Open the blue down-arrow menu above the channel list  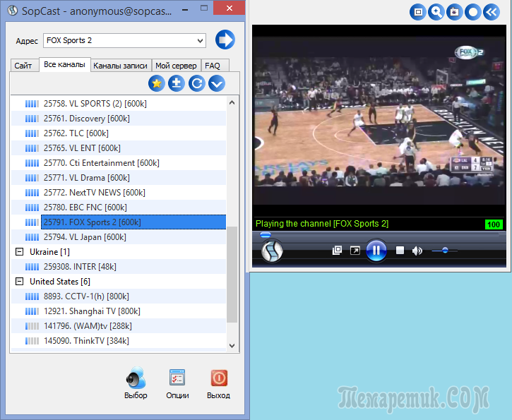(x=217, y=83)
